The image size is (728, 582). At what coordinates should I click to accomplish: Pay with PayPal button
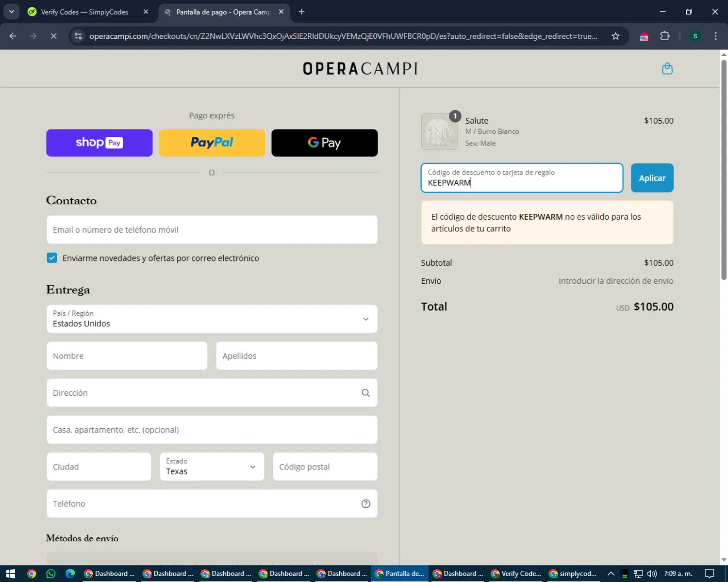[212, 143]
